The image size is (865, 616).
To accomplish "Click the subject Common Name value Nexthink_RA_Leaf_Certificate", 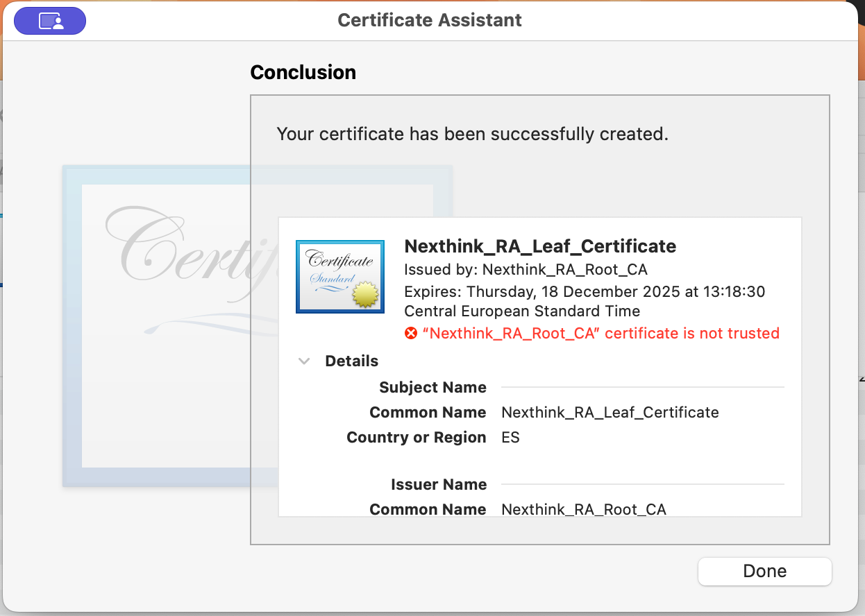I will [610, 413].
